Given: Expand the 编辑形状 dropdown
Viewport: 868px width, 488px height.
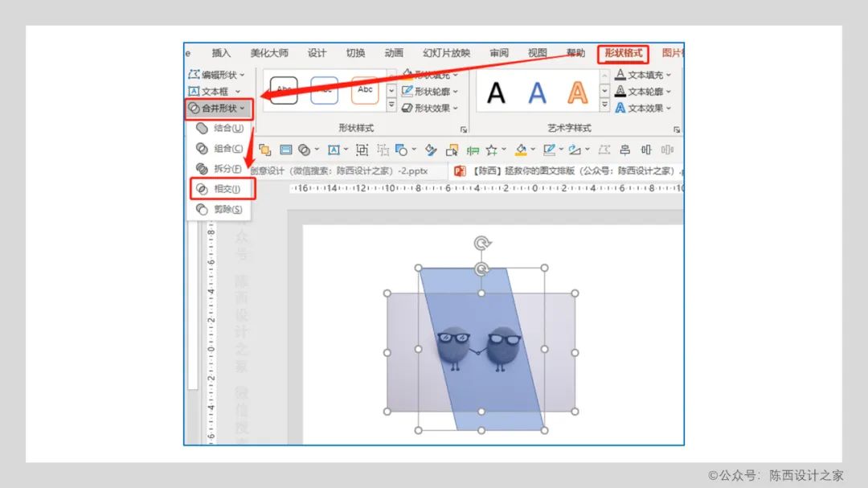Looking at the screenshot, I should point(217,75).
